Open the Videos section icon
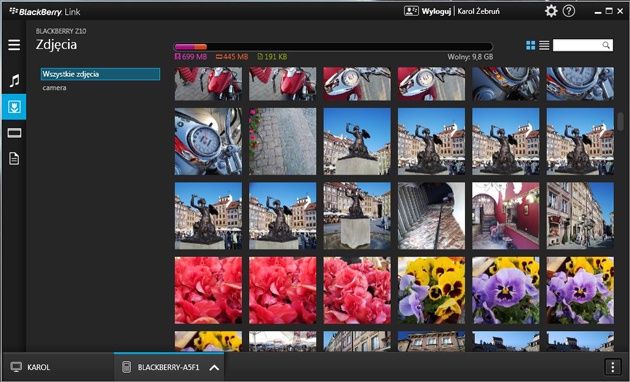Viewport: 630px width, 382px height. (14, 133)
